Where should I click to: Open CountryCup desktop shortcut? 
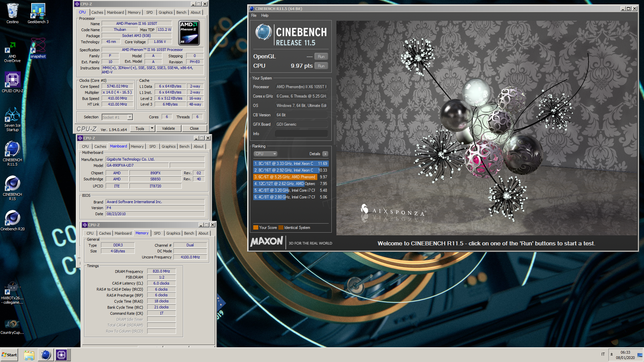[x=12, y=326]
